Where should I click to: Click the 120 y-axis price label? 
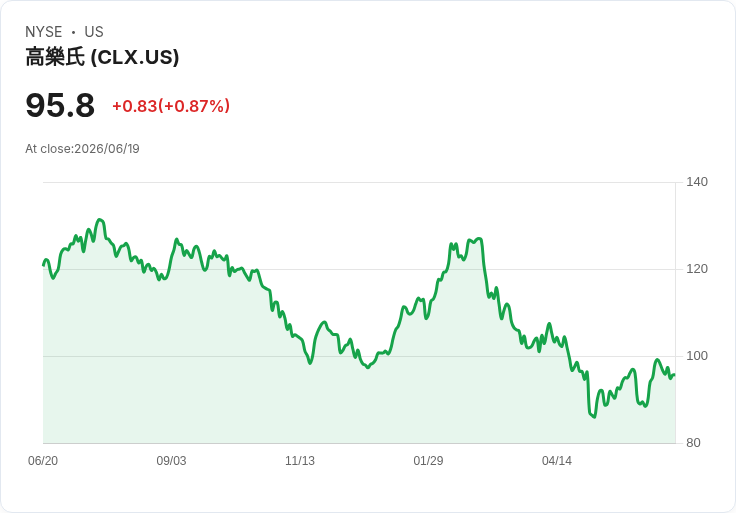click(x=697, y=269)
